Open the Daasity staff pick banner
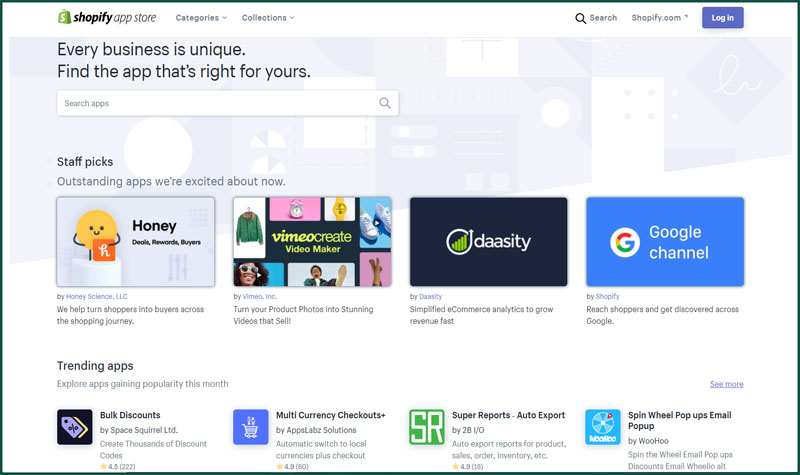Viewport: 800px width, 475px height. (488, 242)
